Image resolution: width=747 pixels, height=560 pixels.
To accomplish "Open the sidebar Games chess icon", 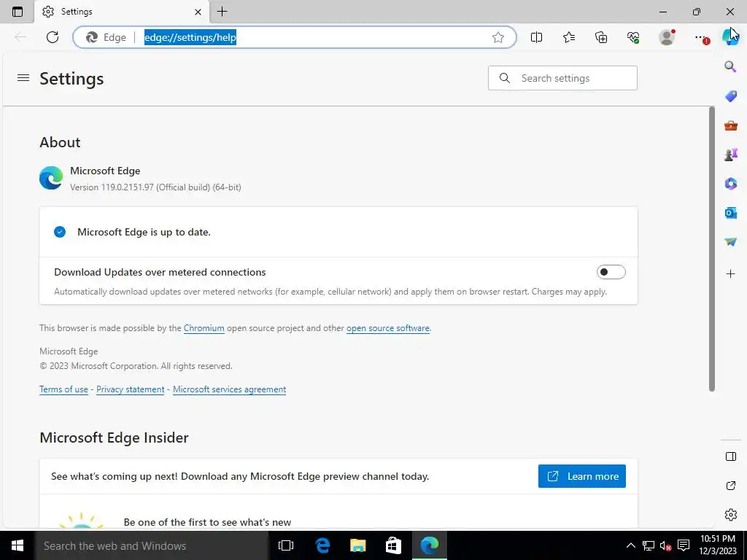I will (x=730, y=155).
